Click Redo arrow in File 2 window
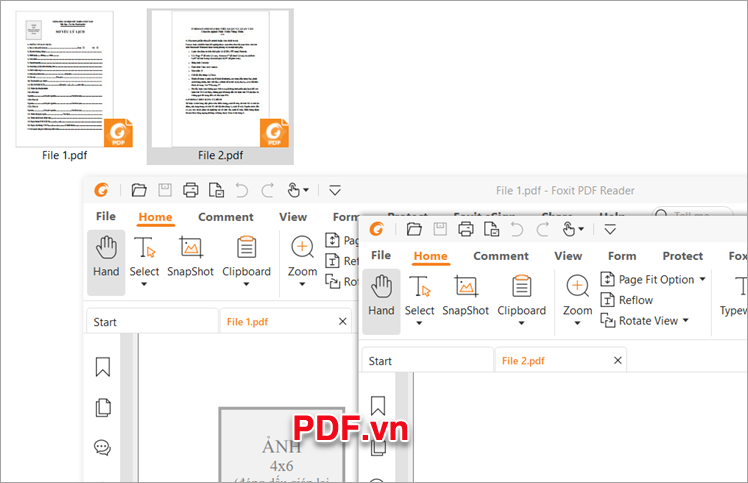Viewport: 748px width, 483px height. [542, 230]
